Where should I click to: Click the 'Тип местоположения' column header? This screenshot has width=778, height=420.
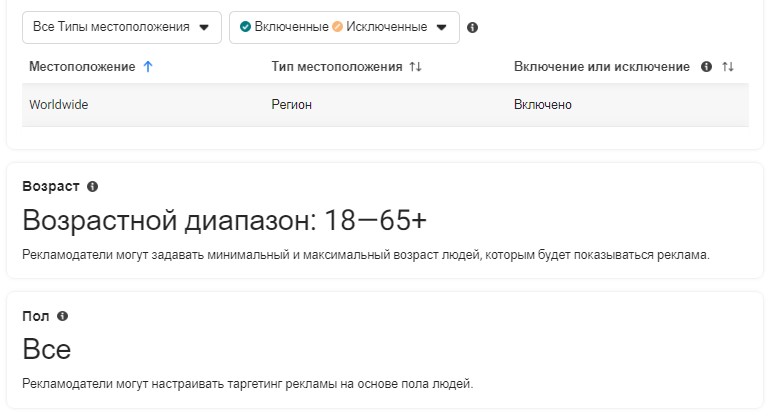pyautogui.click(x=336, y=67)
